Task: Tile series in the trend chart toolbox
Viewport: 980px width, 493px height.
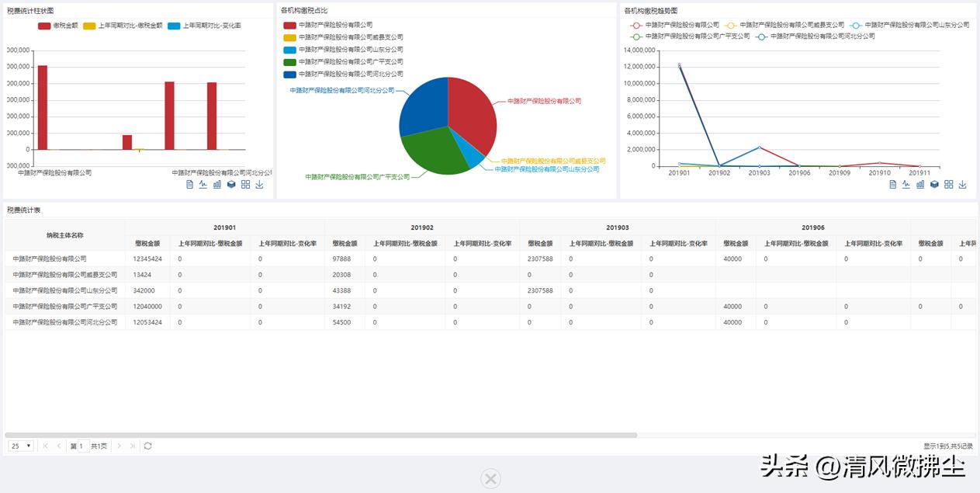Action: point(948,184)
